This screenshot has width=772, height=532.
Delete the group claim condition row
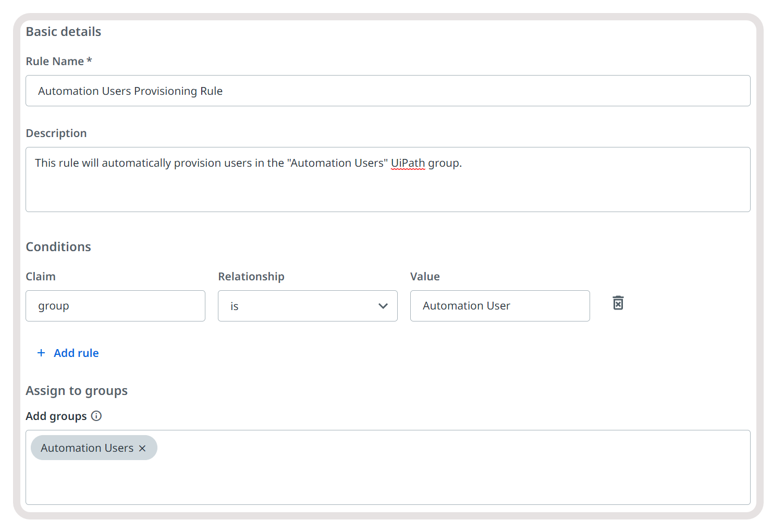pos(618,303)
